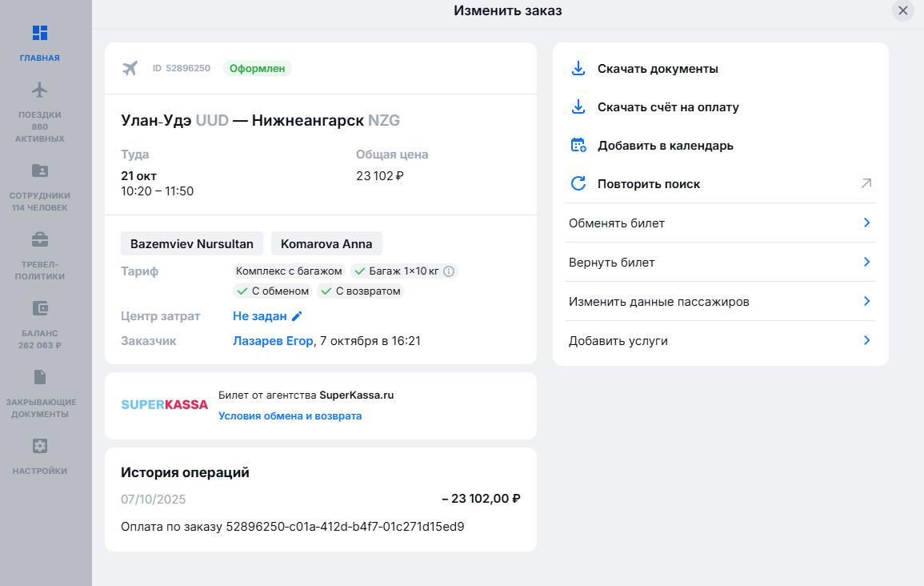Open Тревел-политики briefcase icon
Viewport: 924px width, 586px height.
click(x=40, y=239)
